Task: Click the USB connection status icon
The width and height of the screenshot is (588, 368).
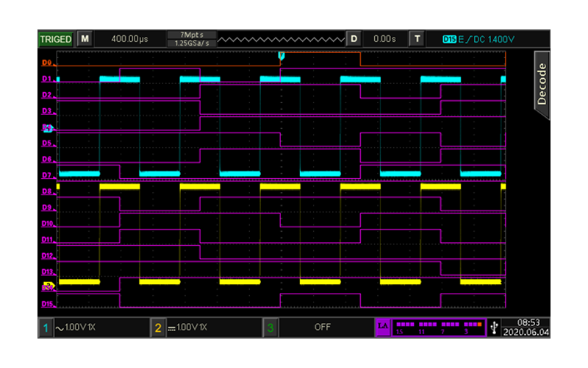Action: (x=493, y=326)
